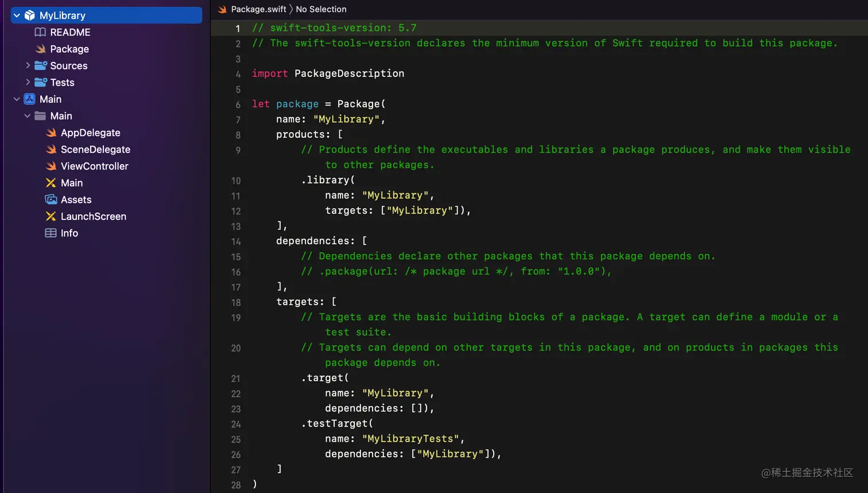The width and height of the screenshot is (868, 493).
Task: Click PackageDescription in the import line
Action: 349,73
